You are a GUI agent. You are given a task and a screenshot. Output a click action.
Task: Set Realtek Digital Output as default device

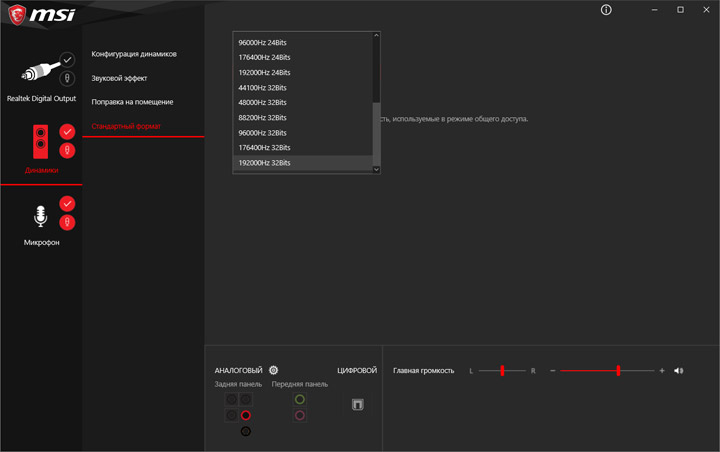(67, 59)
